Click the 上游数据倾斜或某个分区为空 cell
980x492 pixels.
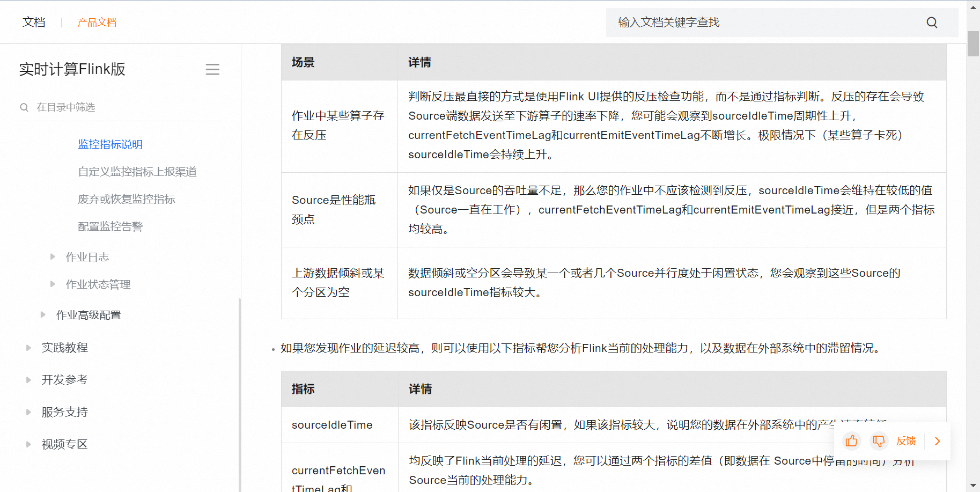point(340,283)
